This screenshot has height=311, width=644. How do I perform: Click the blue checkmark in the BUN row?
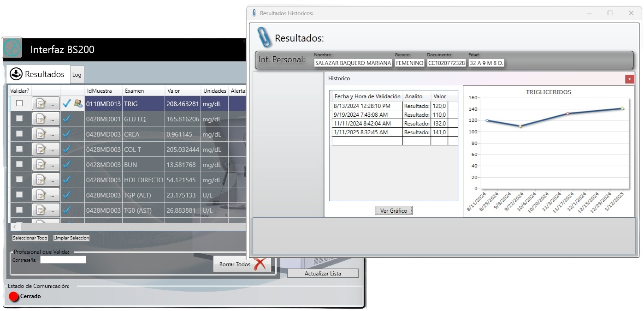pos(67,164)
